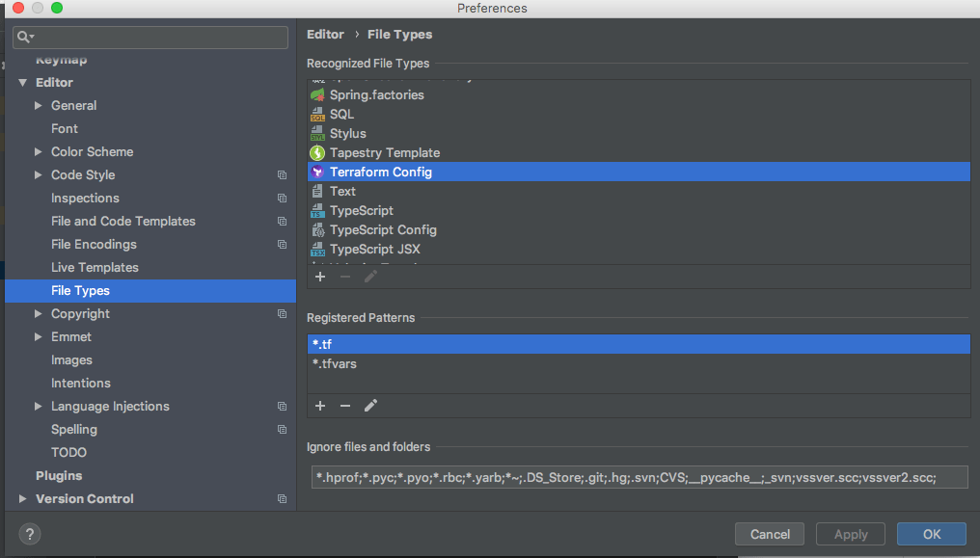The image size is (980, 558).
Task: Click the Spring.factories leaf icon
Action: [317, 94]
